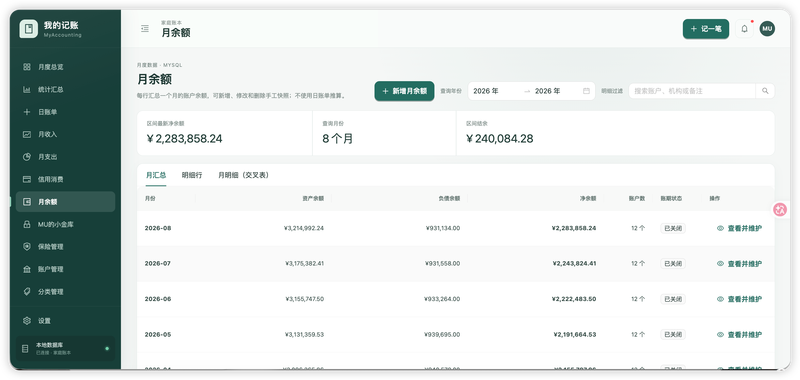Open notifications via the bell icon
This screenshot has width=800, height=380.
[x=744, y=29]
